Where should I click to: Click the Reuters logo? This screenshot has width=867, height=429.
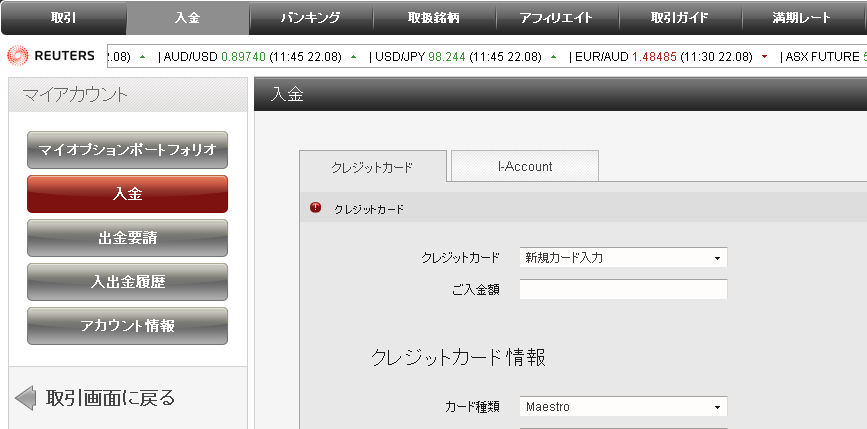coord(51,56)
